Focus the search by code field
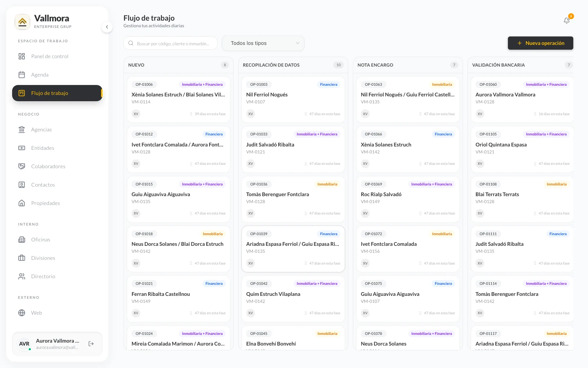The width and height of the screenshot is (588, 368). tap(171, 43)
